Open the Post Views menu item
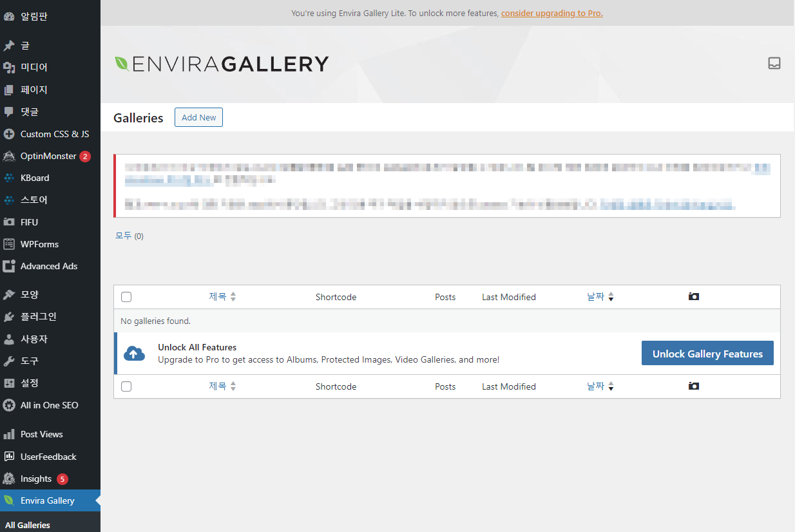This screenshot has width=795, height=532. coord(50,434)
